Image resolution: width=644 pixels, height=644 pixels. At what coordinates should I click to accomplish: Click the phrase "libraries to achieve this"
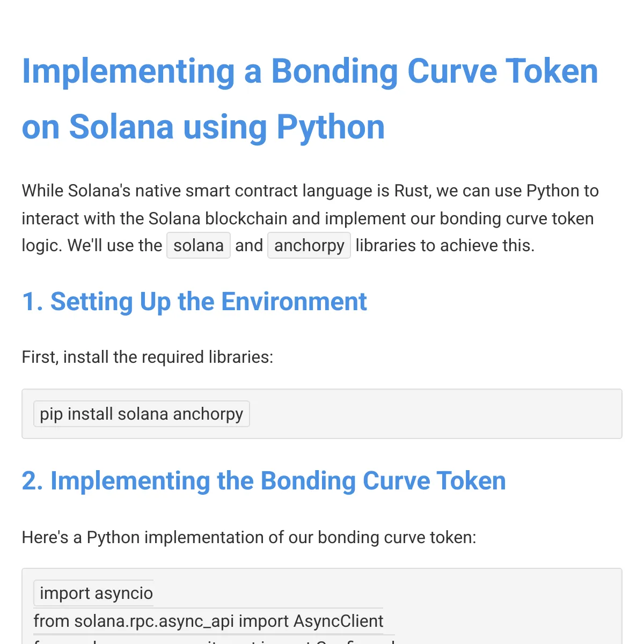[445, 245]
